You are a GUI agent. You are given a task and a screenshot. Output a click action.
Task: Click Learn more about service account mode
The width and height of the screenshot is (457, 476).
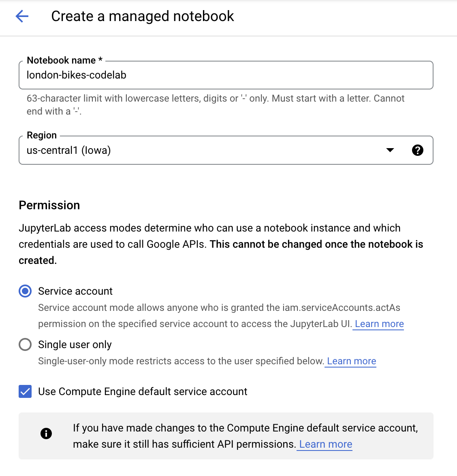378,324
